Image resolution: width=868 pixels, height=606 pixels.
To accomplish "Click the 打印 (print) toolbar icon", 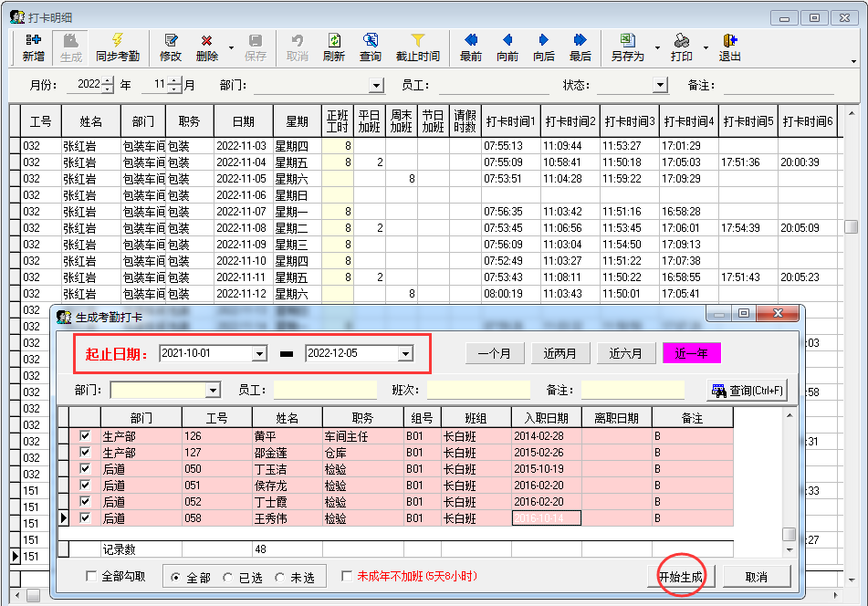I will click(682, 47).
